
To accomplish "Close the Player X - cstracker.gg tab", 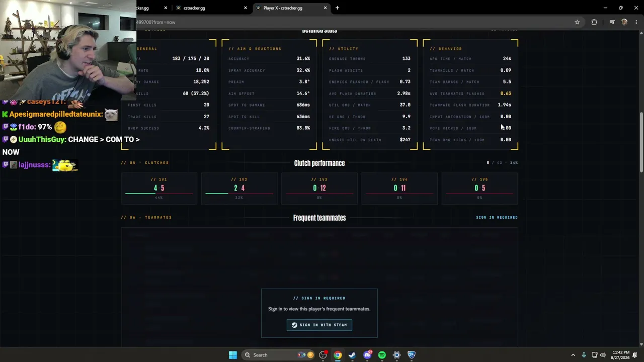I will [325, 8].
